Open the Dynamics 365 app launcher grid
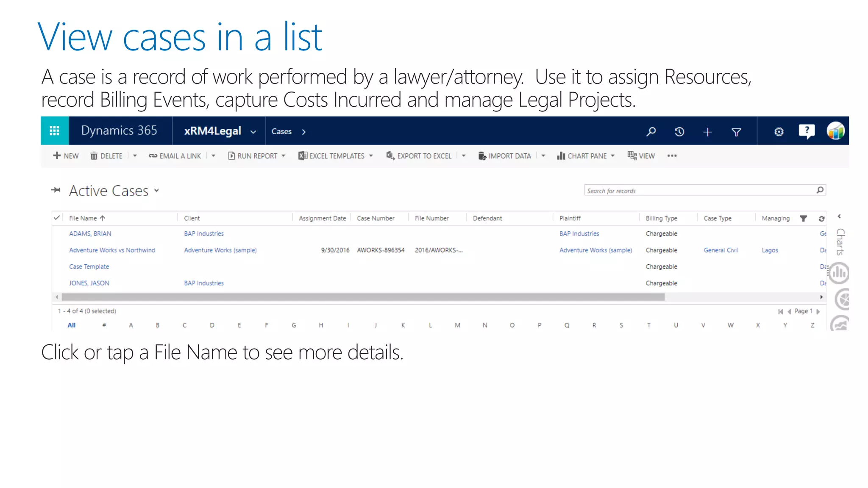868x488 pixels. [55, 131]
